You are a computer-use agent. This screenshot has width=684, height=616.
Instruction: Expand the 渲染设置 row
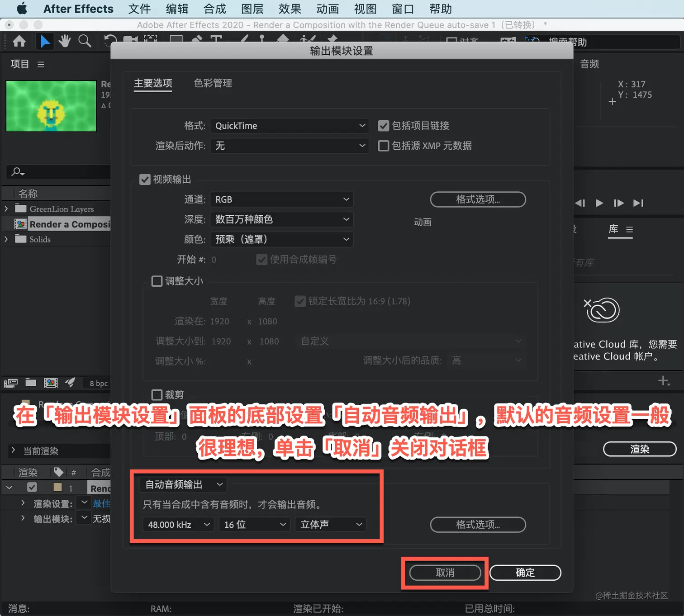pos(23,503)
